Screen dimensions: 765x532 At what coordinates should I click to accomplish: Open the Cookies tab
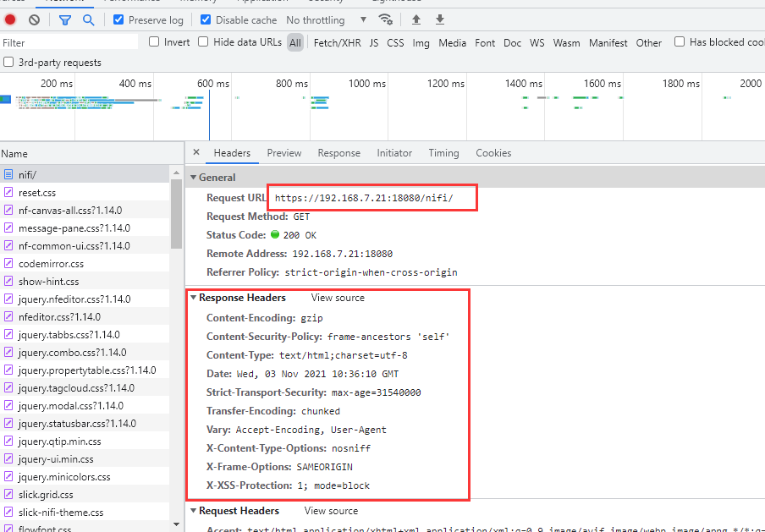493,153
